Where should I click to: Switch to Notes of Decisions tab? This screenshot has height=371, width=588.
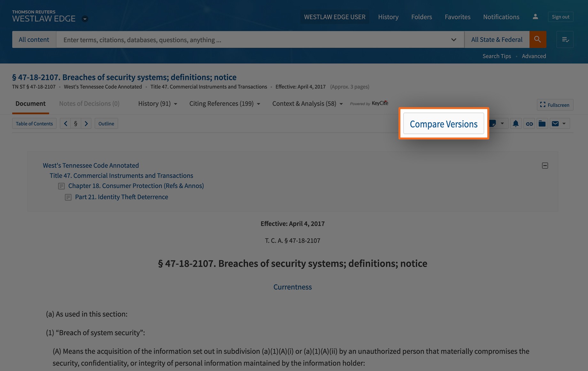pos(89,104)
